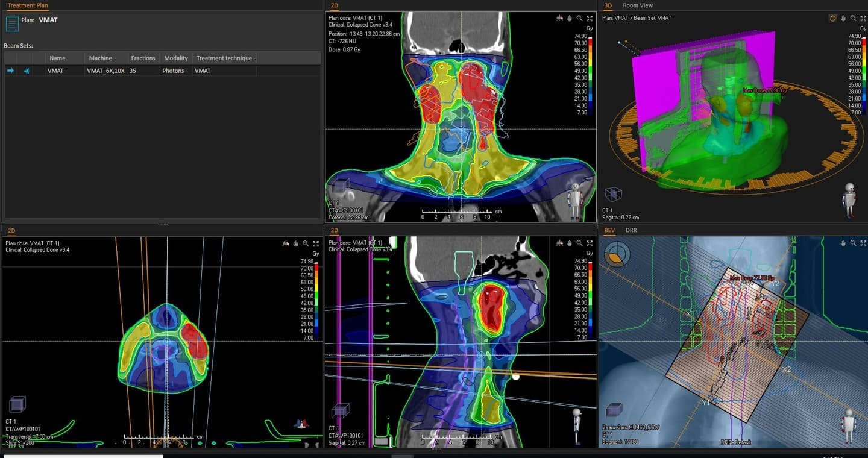Maximize the BEV panel

[863, 243]
